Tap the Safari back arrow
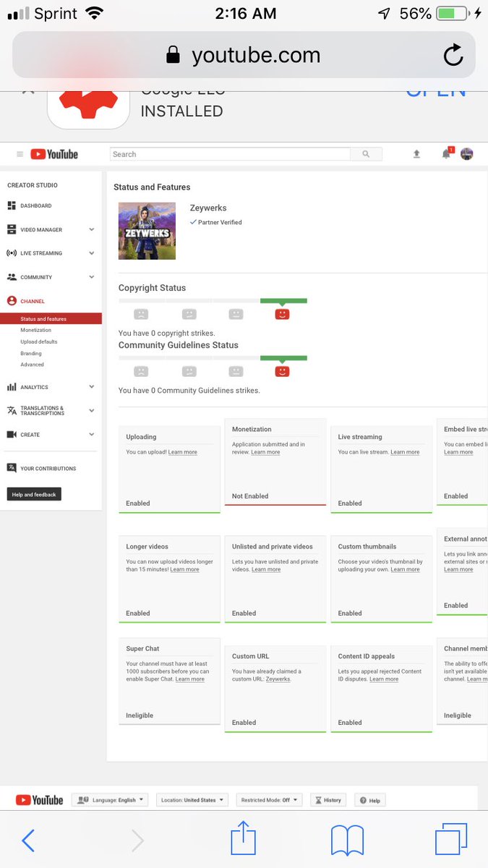488x868 pixels. [x=28, y=840]
